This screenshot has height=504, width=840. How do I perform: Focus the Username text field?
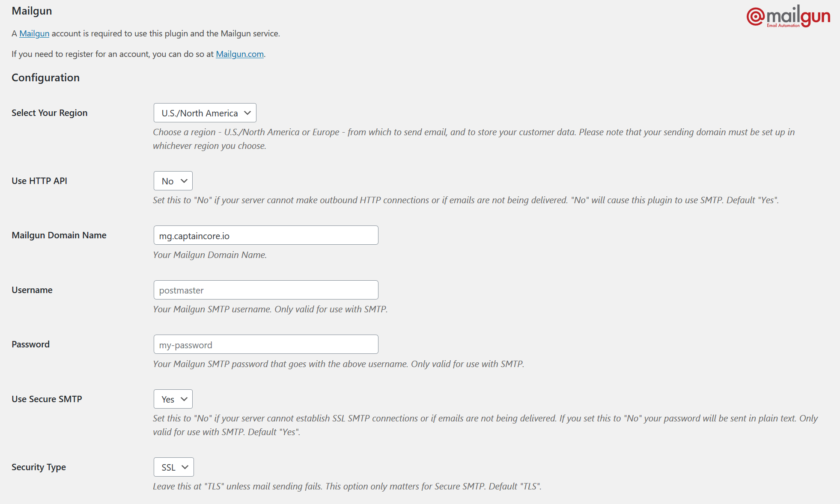tap(266, 290)
